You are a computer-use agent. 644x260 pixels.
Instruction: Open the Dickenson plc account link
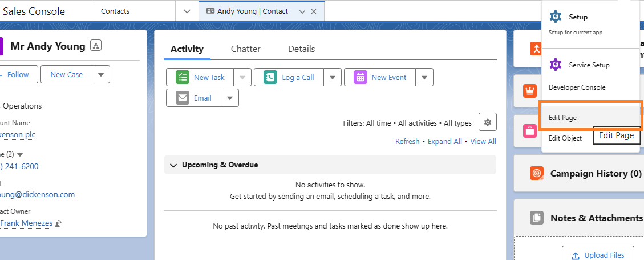pyautogui.click(x=18, y=134)
